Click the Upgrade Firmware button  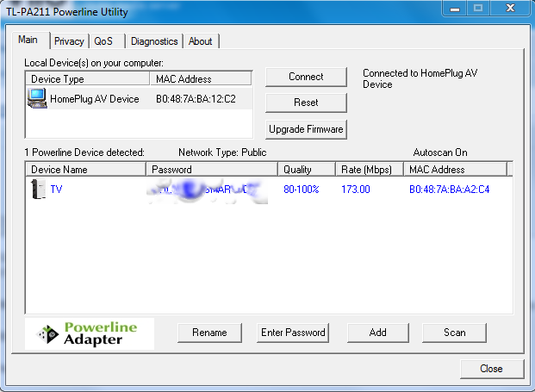click(306, 129)
